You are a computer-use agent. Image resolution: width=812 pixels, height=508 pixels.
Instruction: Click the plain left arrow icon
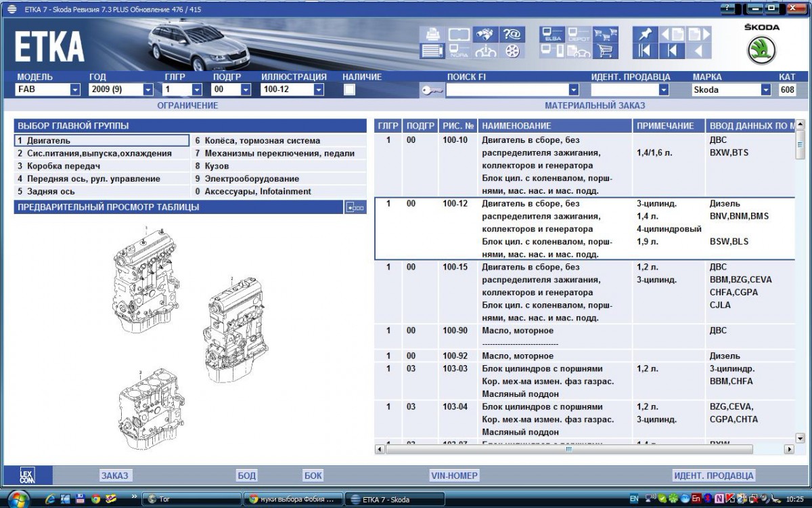(698, 51)
